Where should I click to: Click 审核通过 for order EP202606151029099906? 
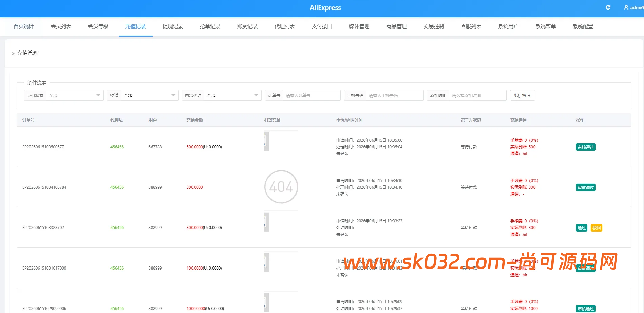586,309
